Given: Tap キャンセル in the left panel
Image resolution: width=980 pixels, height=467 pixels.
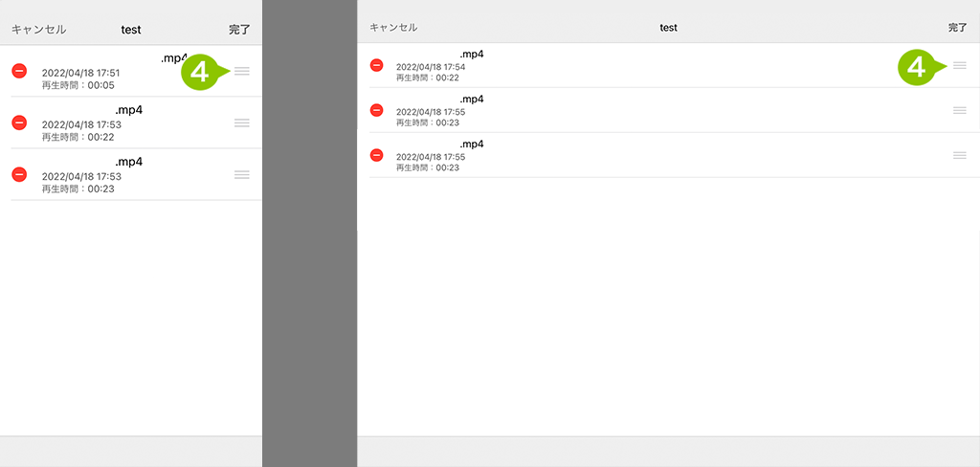Looking at the screenshot, I should click(38, 30).
